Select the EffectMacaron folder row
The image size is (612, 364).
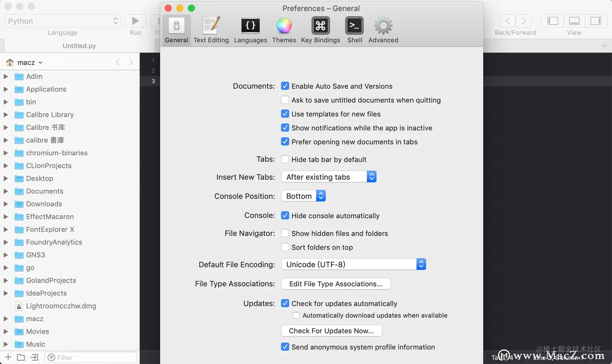pyautogui.click(x=70, y=216)
